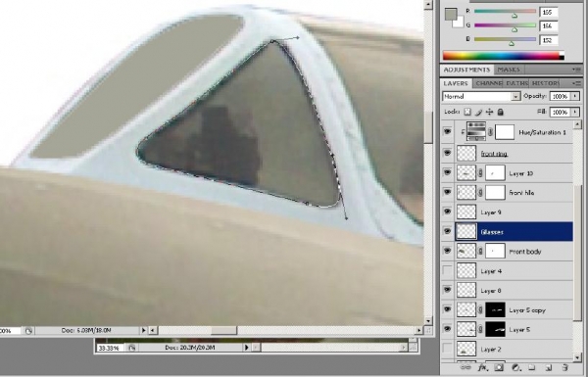
Task: Create a new layer icon
Action: (548, 367)
